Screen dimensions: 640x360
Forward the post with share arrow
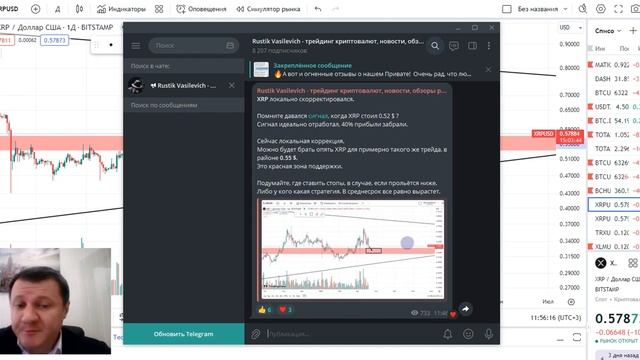pyautogui.click(x=466, y=309)
